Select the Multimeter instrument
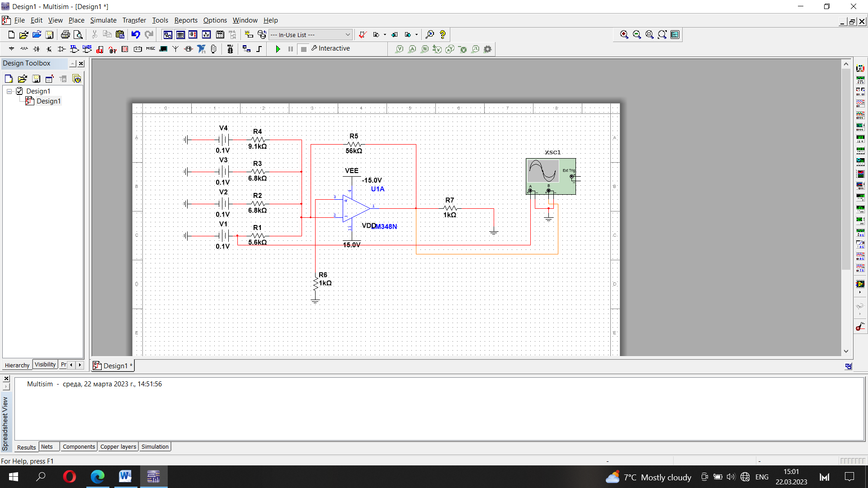Viewport: 868px width, 488px height. [860, 68]
